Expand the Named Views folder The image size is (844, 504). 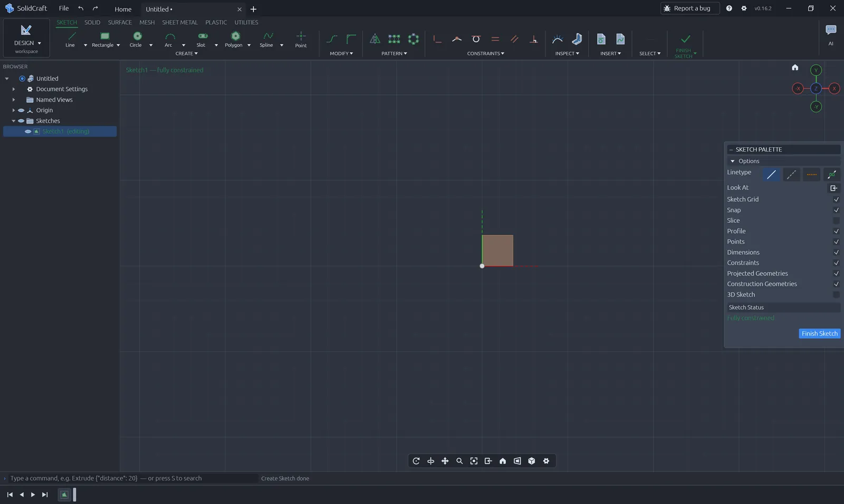click(14, 100)
